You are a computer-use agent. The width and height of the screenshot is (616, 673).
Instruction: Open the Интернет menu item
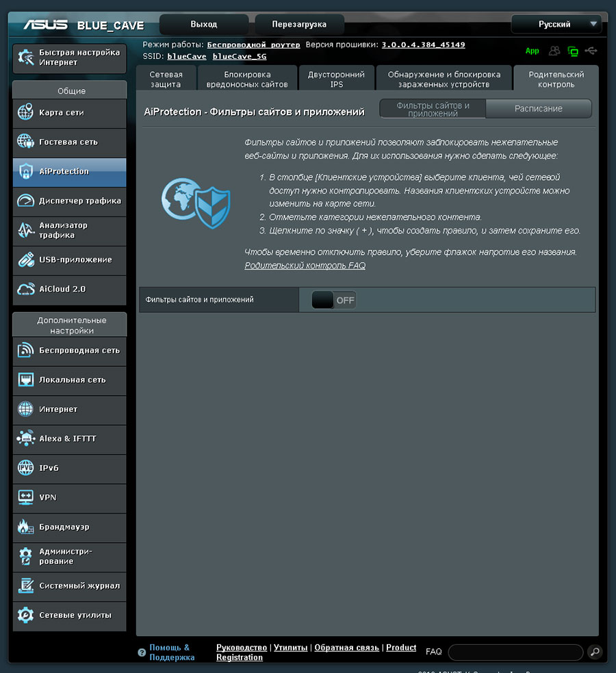click(x=70, y=409)
